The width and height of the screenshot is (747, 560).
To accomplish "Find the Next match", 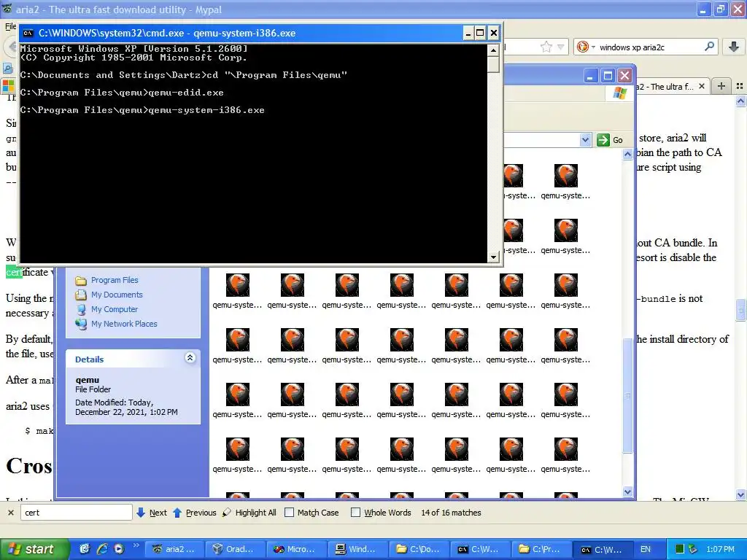I will (x=152, y=513).
